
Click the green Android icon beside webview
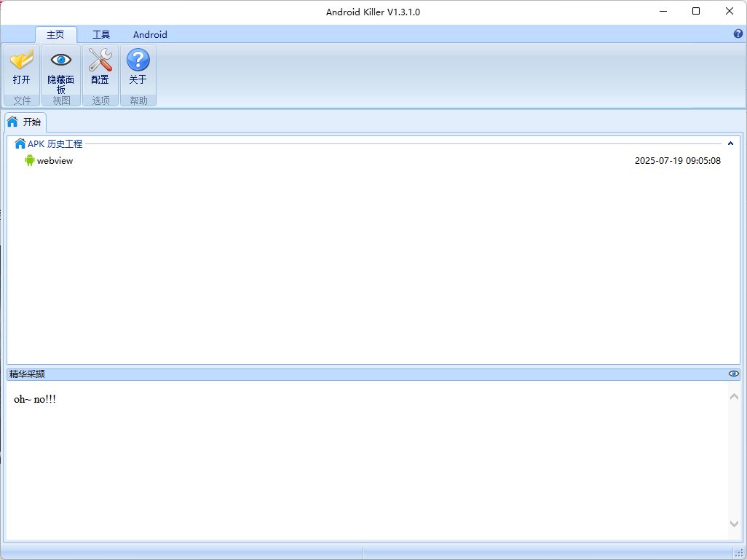pos(30,161)
